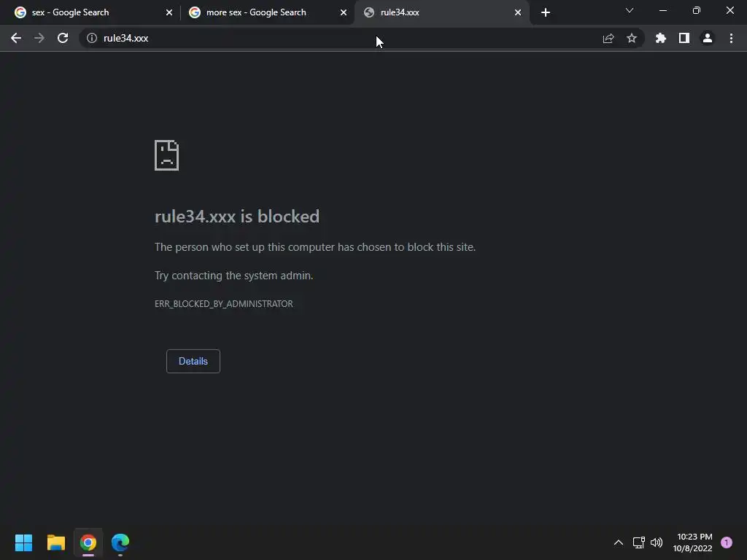
Task: Open the Extensions puzzle icon
Action: (x=660, y=38)
